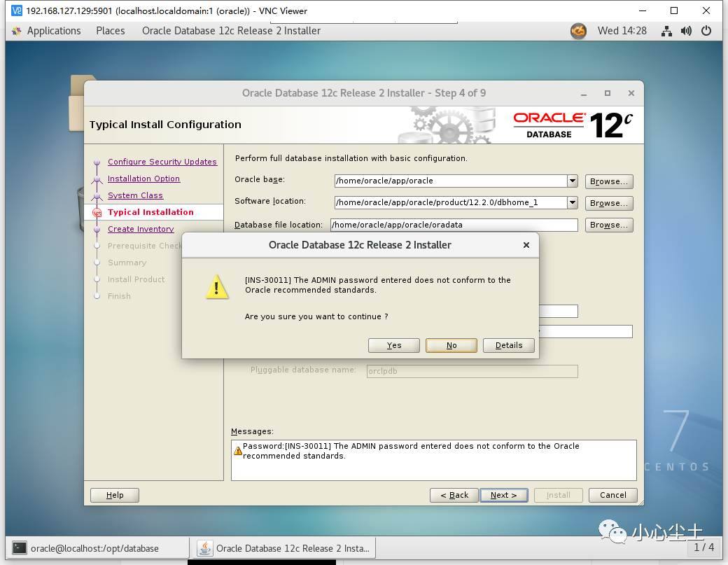This screenshot has height=565, width=728.
Task: Click the password warning text in Messages
Action: click(x=411, y=451)
